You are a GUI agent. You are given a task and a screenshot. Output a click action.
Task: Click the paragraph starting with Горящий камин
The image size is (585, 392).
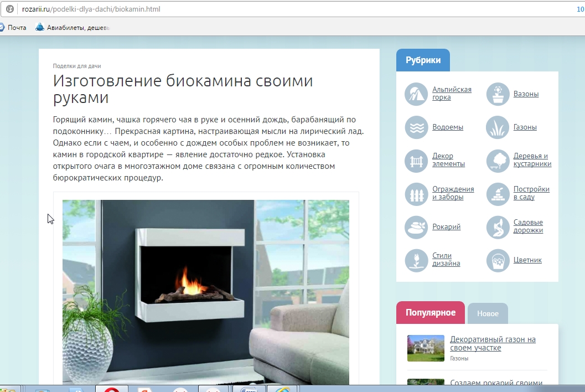pos(209,148)
